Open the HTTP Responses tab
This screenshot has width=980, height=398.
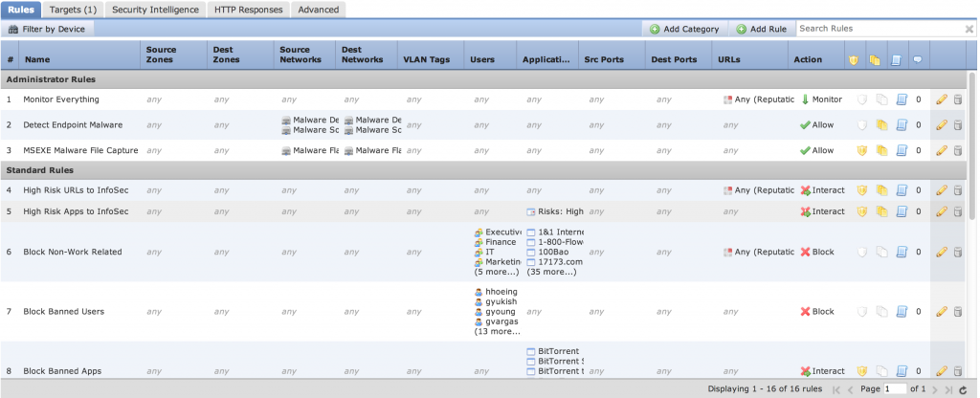pyautogui.click(x=249, y=9)
